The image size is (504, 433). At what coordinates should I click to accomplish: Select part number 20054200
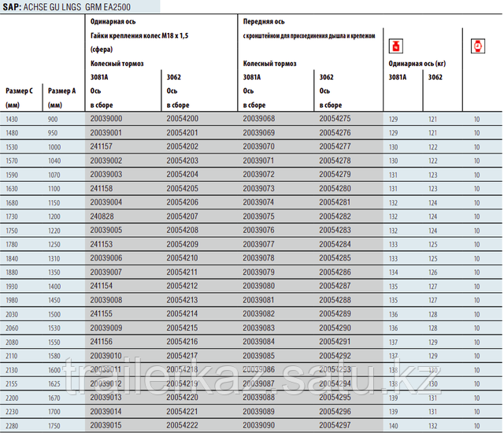pos(182,119)
